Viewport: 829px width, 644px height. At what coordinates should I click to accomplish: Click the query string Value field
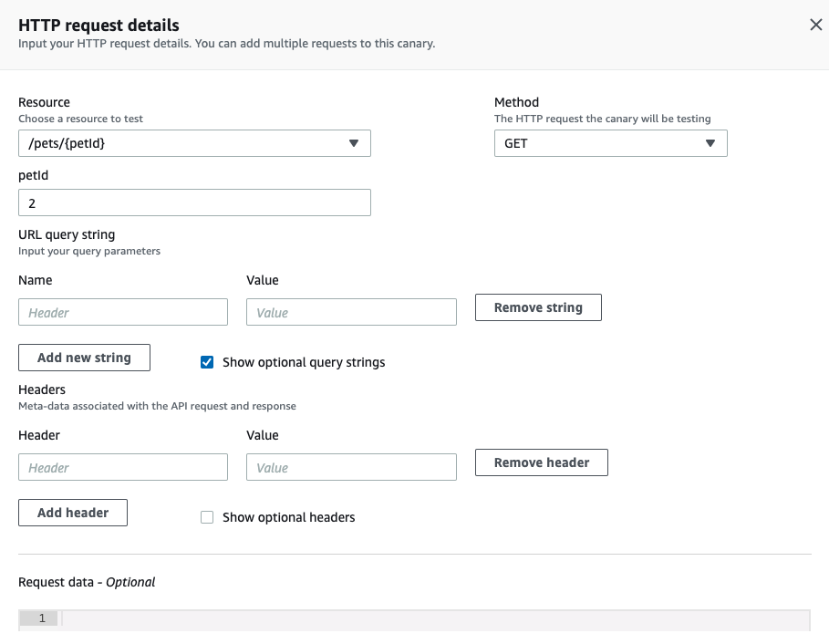(351, 312)
